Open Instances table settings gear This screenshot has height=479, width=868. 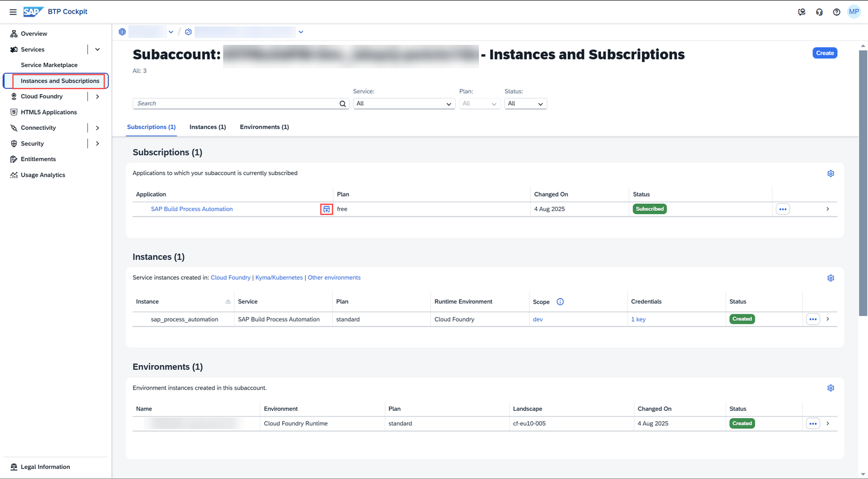[x=831, y=278]
